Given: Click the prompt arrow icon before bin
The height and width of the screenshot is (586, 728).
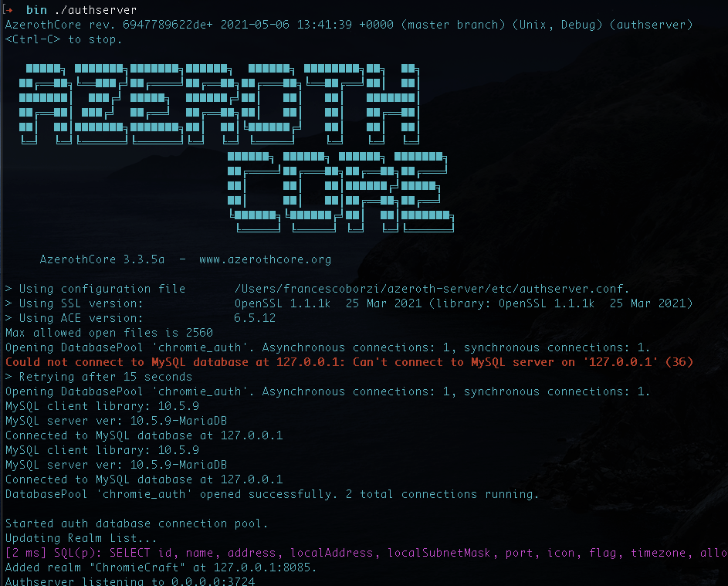Looking at the screenshot, I should tap(8, 10).
